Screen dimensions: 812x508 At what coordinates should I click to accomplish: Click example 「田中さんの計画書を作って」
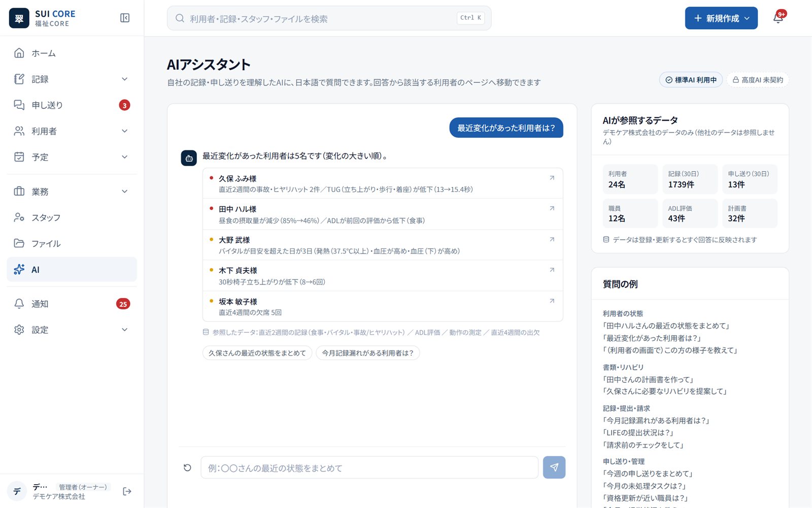pos(648,379)
